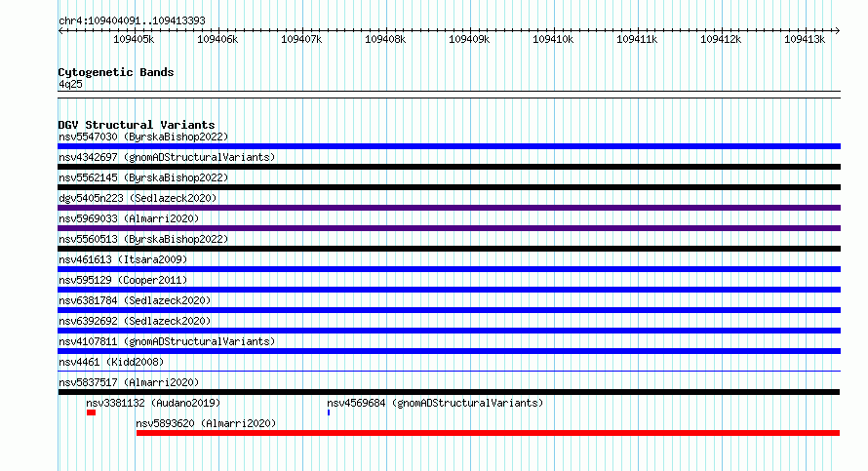Click the black bar under nsv5560513
The image size is (868, 471).
point(449,249)
